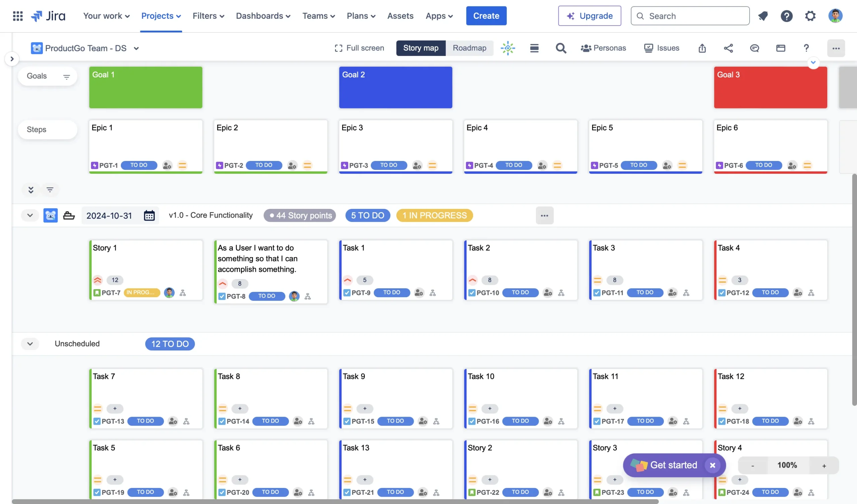
Task: Click the card layout icon in toolbar
Action: pyautogui.click(x=780, y=48)
